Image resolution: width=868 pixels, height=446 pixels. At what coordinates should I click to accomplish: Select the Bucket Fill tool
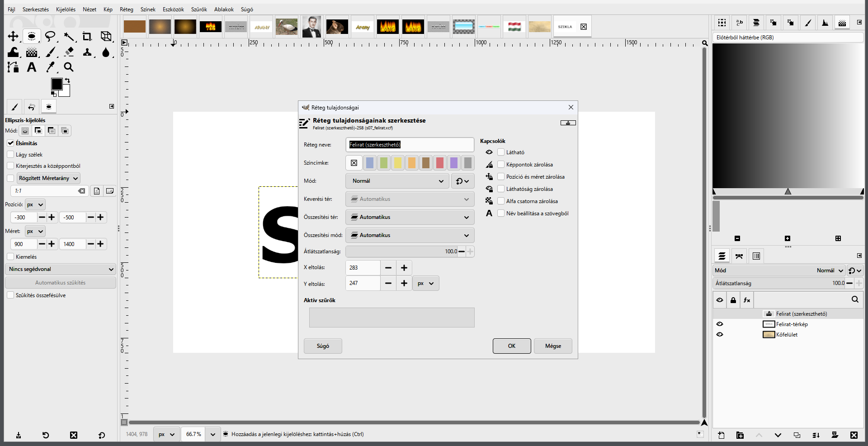[x=13, y=52]
